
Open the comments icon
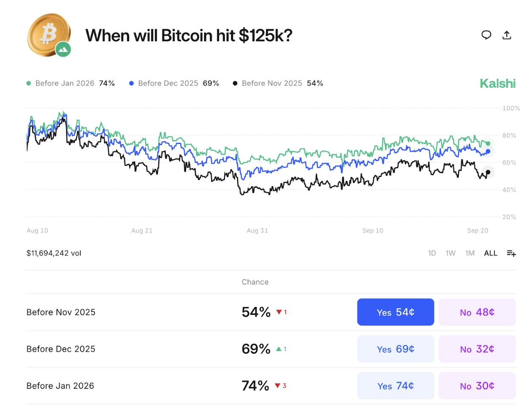(x=486, y=35)
